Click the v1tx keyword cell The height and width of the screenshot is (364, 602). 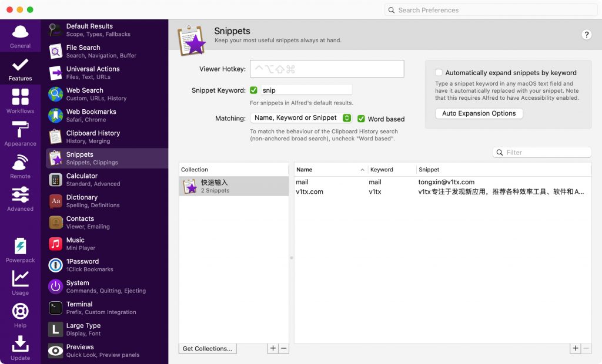(x=374, y=192)
